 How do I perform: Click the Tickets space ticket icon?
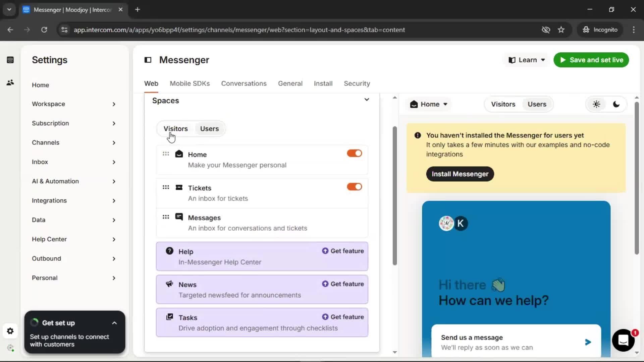tap(179, 187)
